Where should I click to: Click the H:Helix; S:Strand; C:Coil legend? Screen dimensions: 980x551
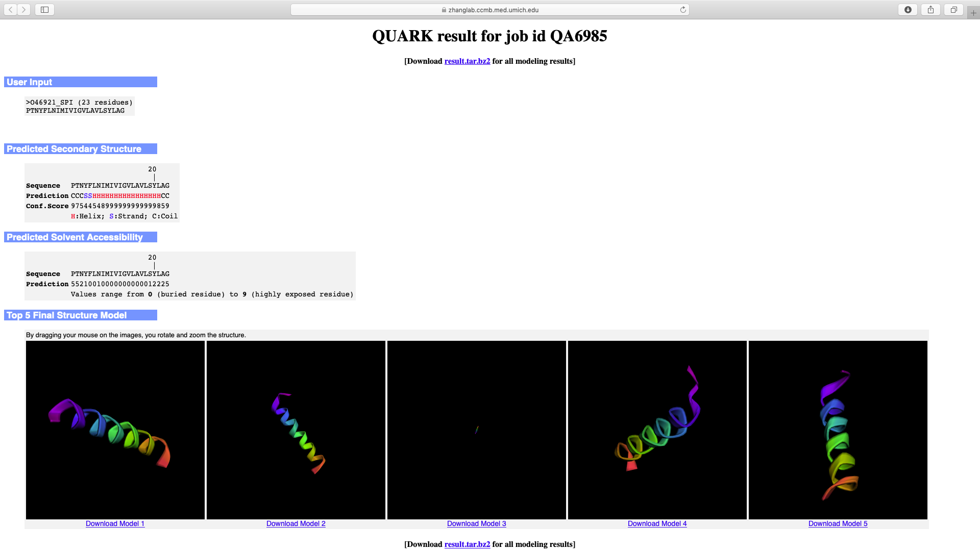tap(124, 216)
